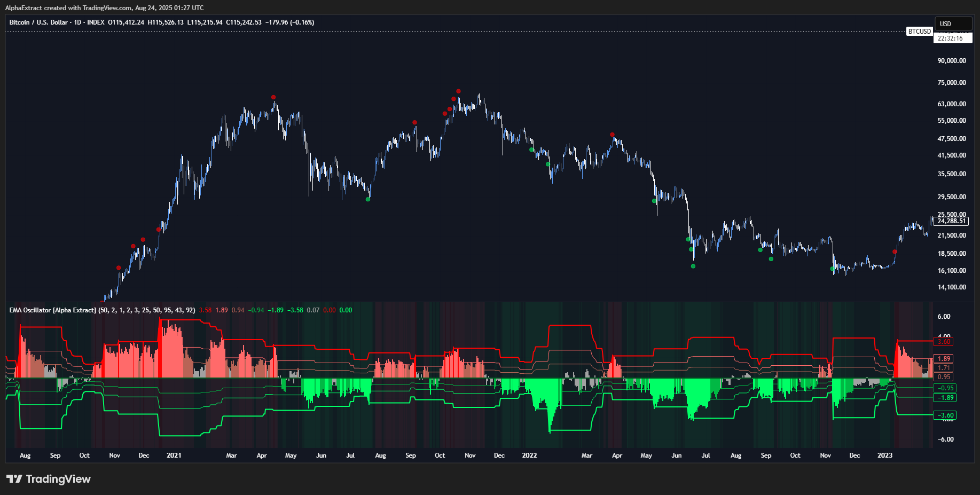Click the 35,500.00 price axis label
The width and height of the screenshot is (980, 495).
tap(952, 174)
